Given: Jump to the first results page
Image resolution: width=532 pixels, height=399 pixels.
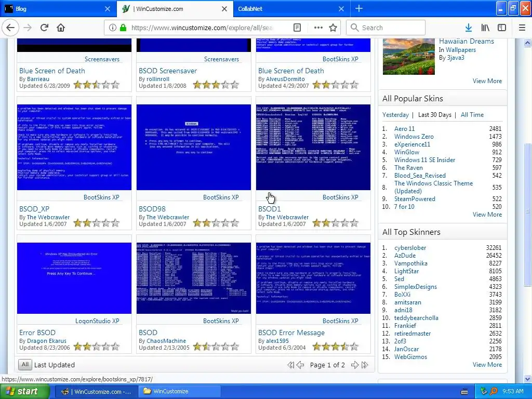Looking at the screenshot, I should tap(291, 365).
